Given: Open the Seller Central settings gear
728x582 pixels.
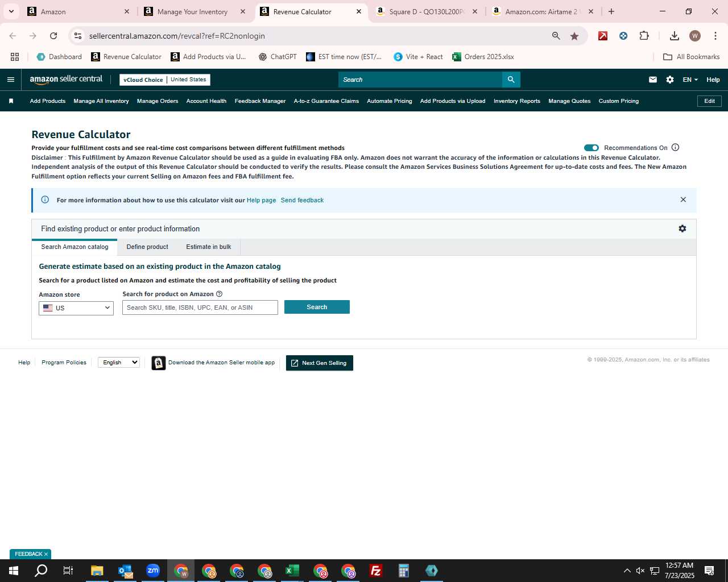Looking at the screenshot, I should [x=670, y=80].
